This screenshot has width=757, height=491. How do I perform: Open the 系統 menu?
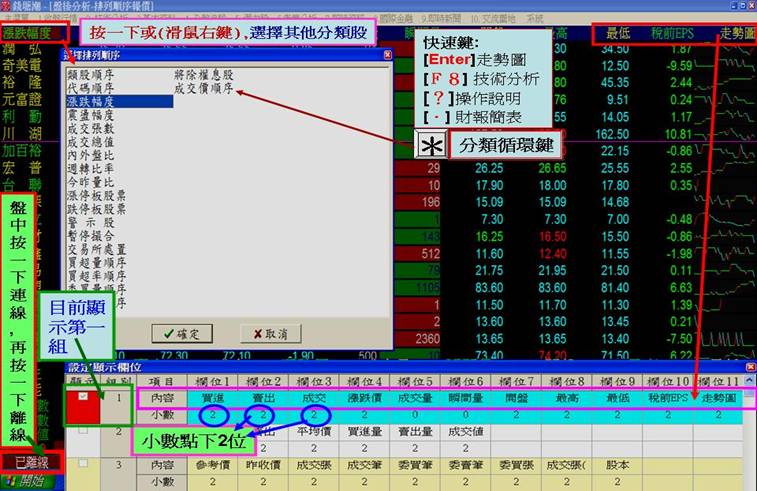[x=535, y=18]
